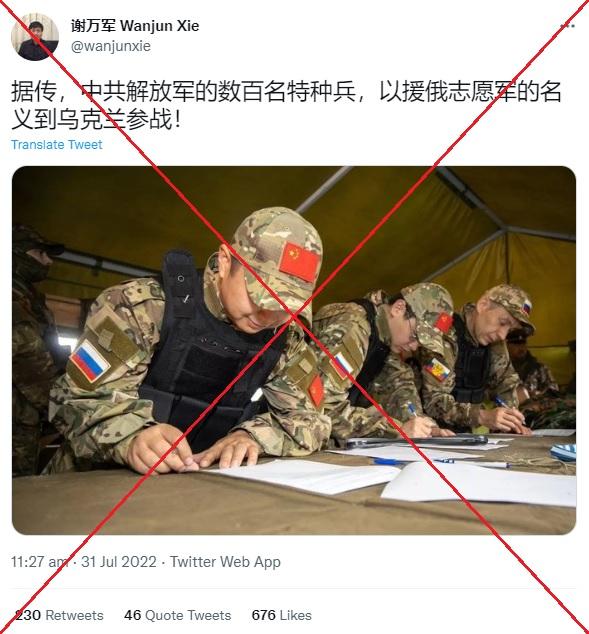Screen dimensions: 589x634
Task: Click the likes count number 676
Action: click(263, 615)
